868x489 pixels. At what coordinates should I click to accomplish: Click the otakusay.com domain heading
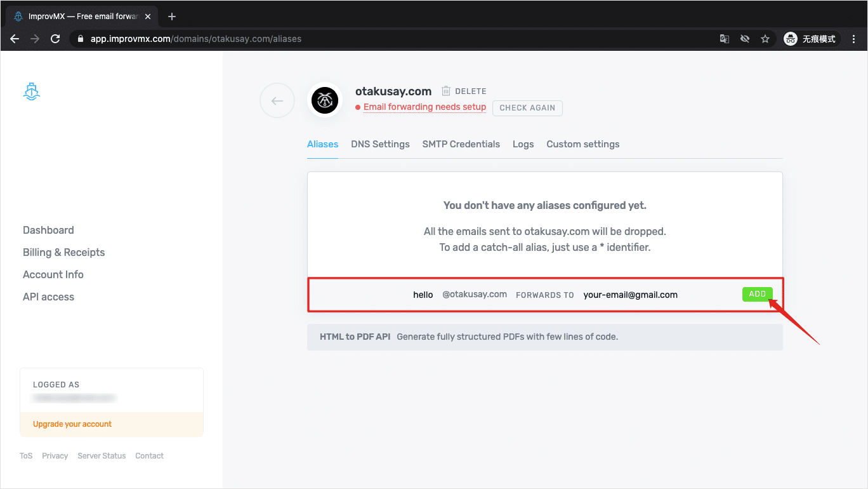point(393,91)
